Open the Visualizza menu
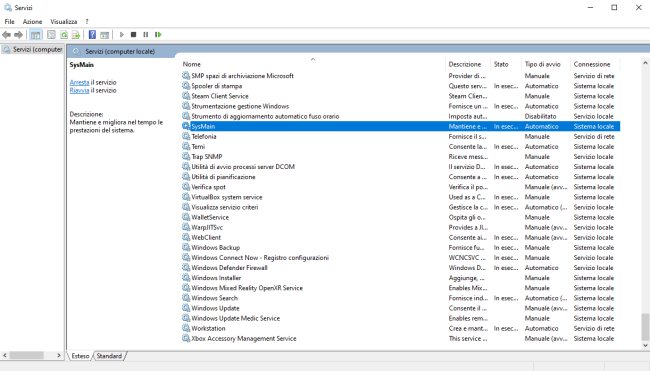The width and height of the screenshot is (650, 371). pyautogui.click(x=63, y=22)
